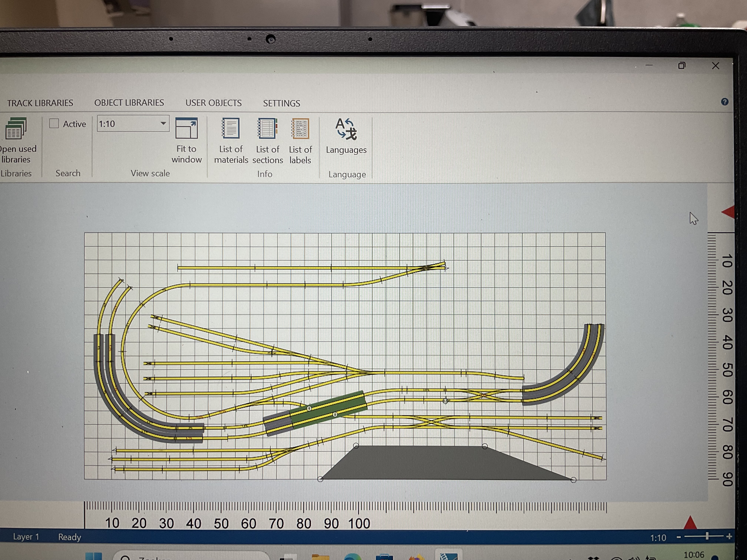
Task: Click the Fit to window icon
Action: click(186, 128)
